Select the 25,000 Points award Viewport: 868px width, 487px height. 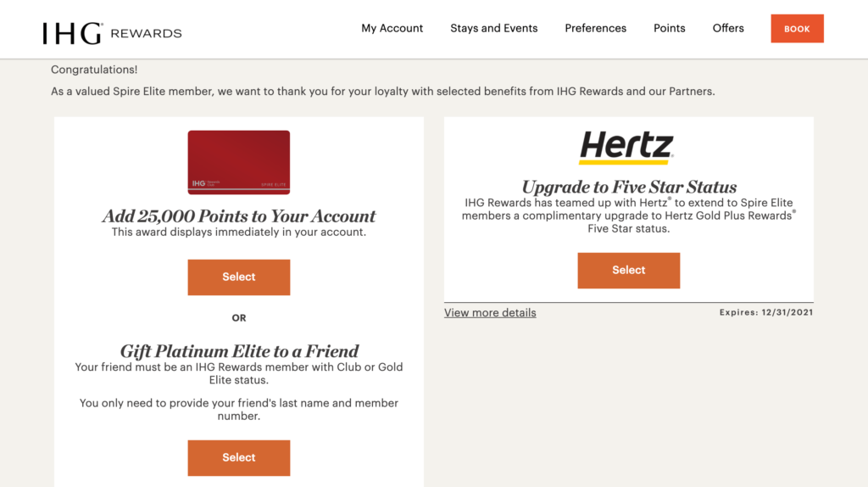click(238, 277)
